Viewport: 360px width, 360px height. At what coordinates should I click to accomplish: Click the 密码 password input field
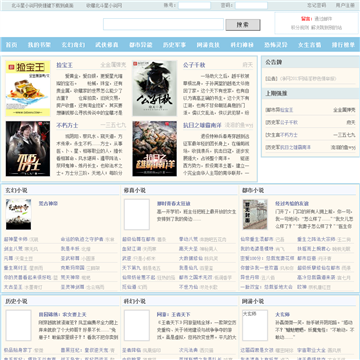click(x=251, y=5)
